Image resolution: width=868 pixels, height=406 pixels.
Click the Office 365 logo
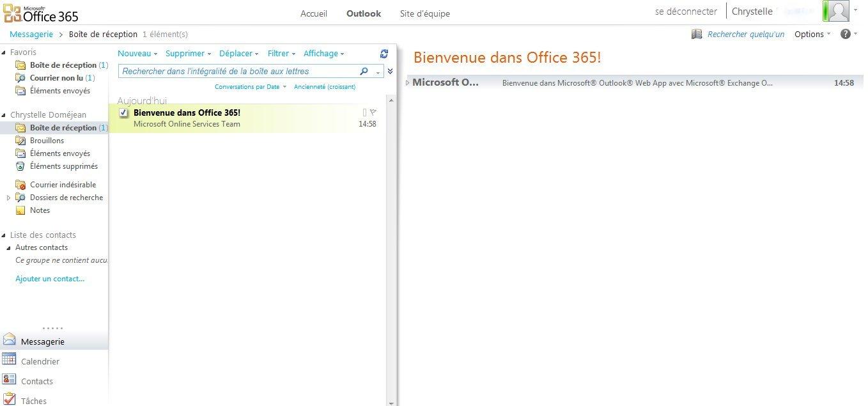(41, 12)
